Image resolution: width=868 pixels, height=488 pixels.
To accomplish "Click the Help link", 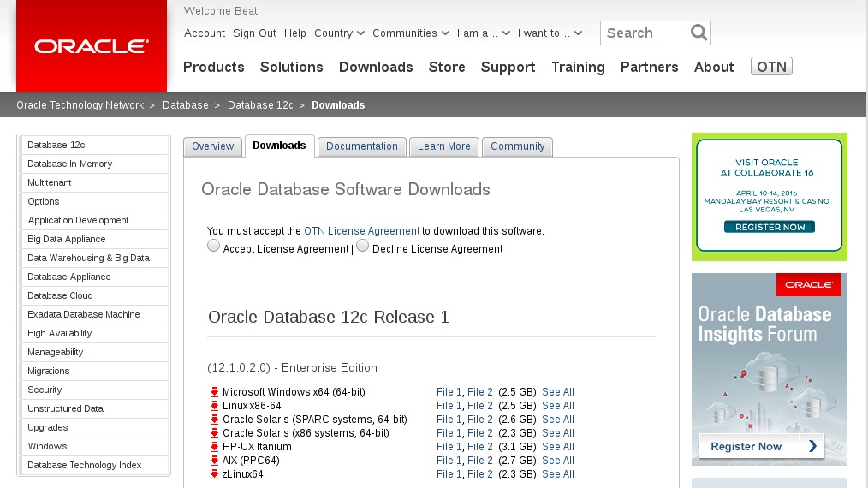I will pyautogui.click(x=295, y=33).
